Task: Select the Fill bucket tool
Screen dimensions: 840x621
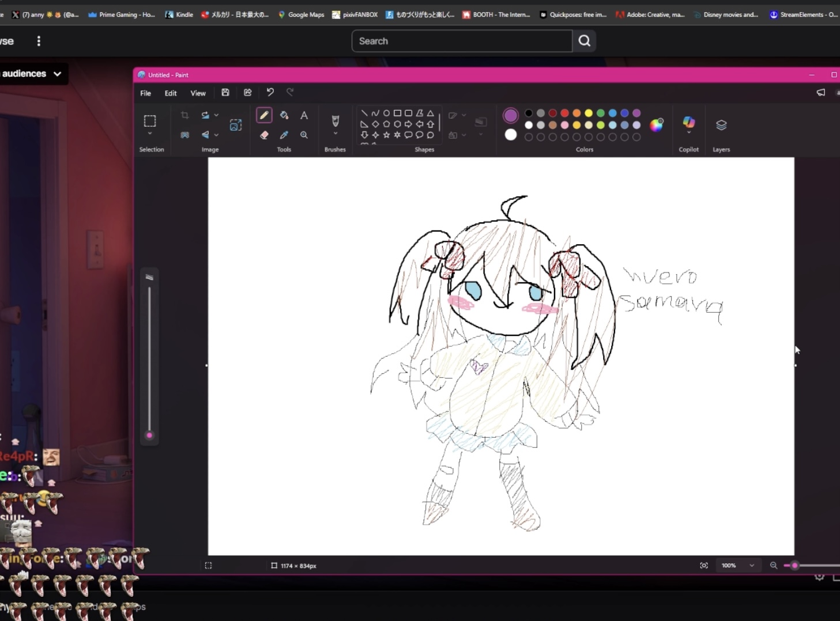Action: 284,115
